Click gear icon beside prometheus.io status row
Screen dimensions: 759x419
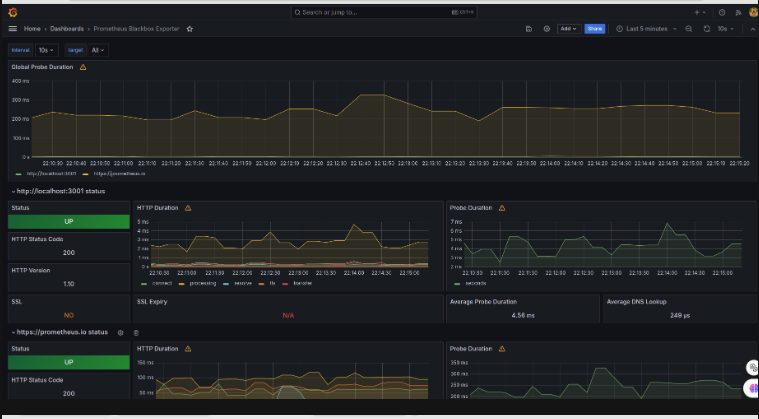(121, 333)
